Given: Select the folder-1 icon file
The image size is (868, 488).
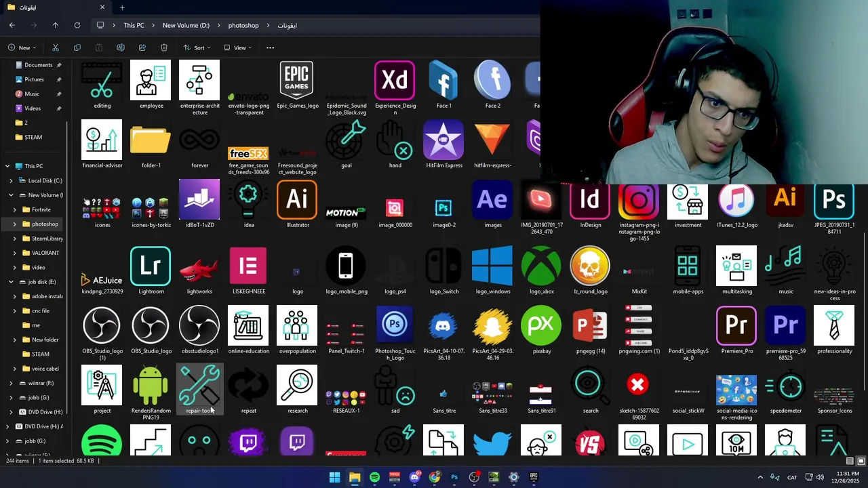Looking at the screenshot, I should pos(151,144).
